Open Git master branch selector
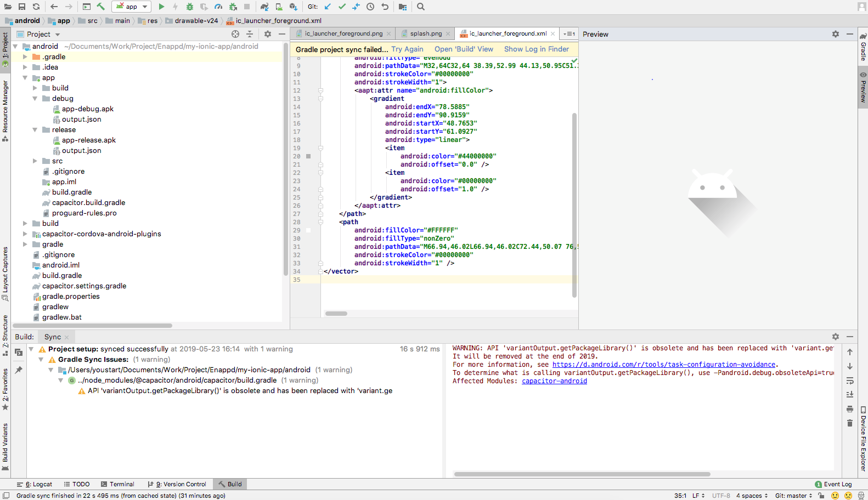The image size is (868, 500). pos(793,496)
